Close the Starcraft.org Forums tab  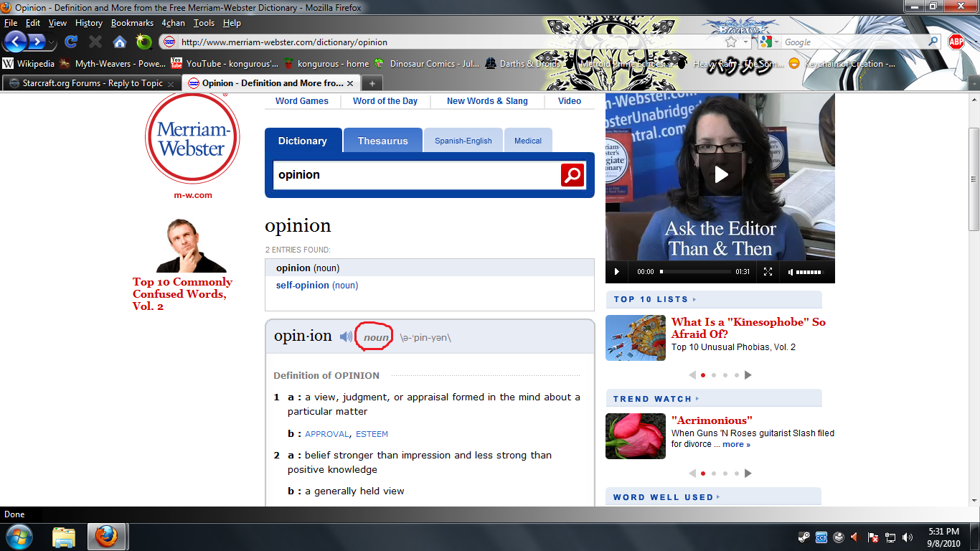171,83
